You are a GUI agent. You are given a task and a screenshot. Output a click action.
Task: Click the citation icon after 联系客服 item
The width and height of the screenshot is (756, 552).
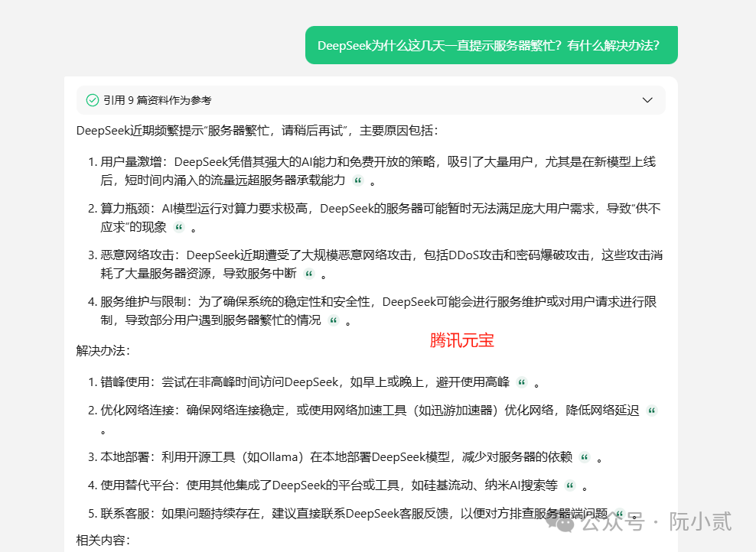pos(619,514)
